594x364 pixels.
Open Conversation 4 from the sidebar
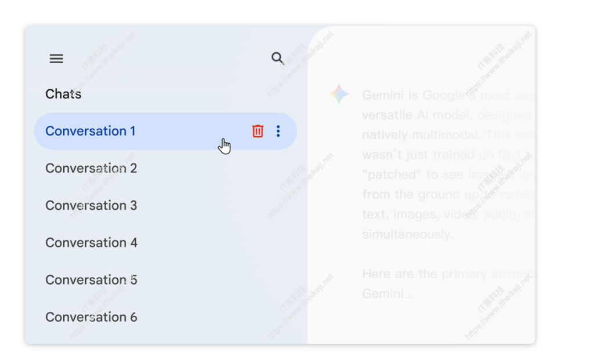(91, 242)
